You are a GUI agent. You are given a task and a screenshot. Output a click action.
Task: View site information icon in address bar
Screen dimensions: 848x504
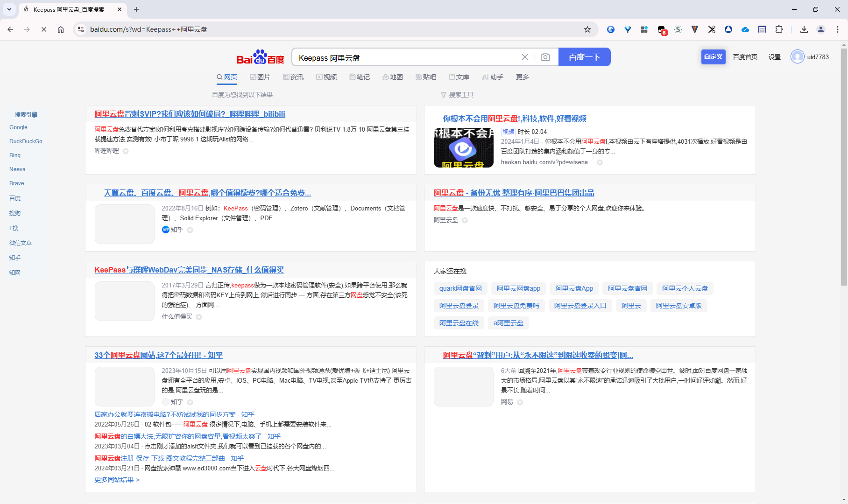(81, 29)
